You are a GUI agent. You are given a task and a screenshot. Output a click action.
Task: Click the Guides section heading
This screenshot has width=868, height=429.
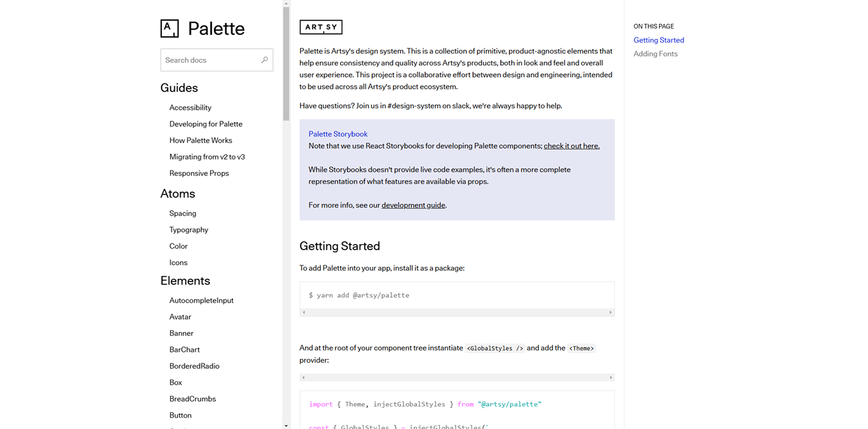coord(179,88)
